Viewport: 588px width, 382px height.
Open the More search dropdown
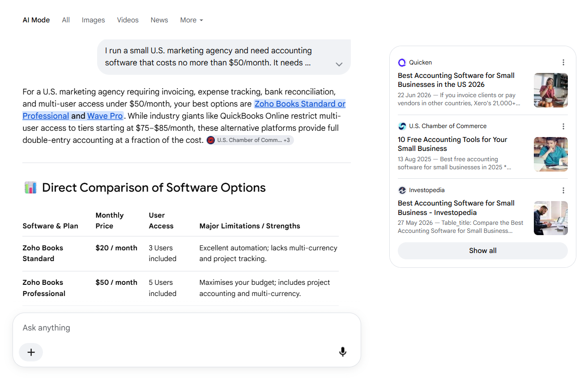tap(192, 20)
